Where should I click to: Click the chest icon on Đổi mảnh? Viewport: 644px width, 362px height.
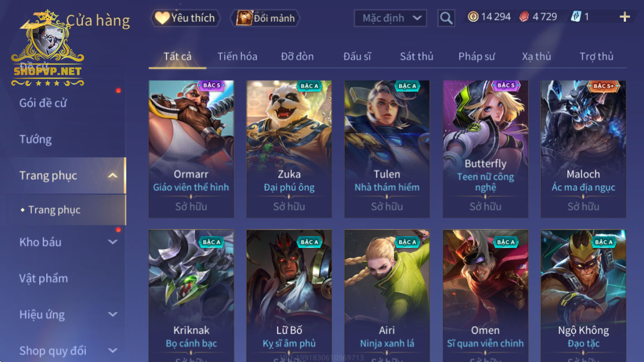[x=245, y=18]
